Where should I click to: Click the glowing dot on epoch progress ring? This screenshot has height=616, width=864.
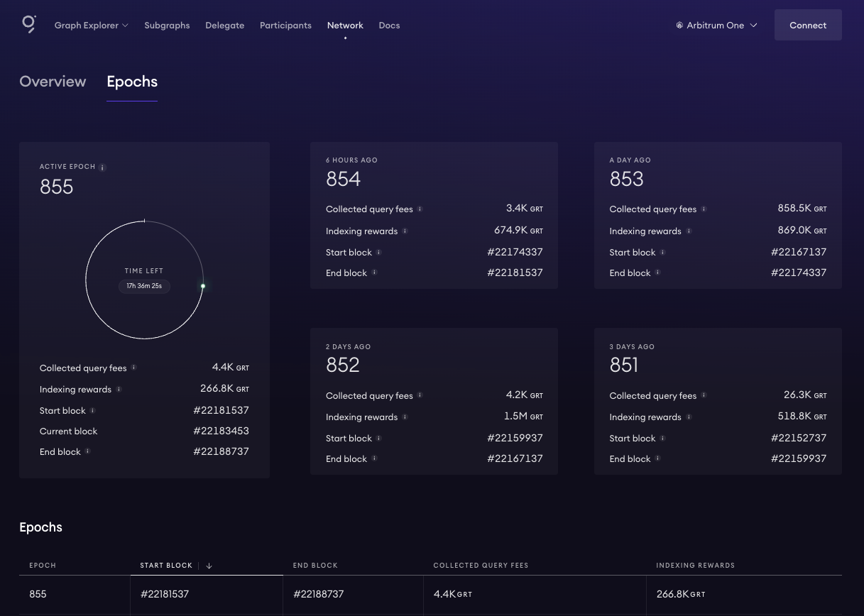(x=203, y=286)
